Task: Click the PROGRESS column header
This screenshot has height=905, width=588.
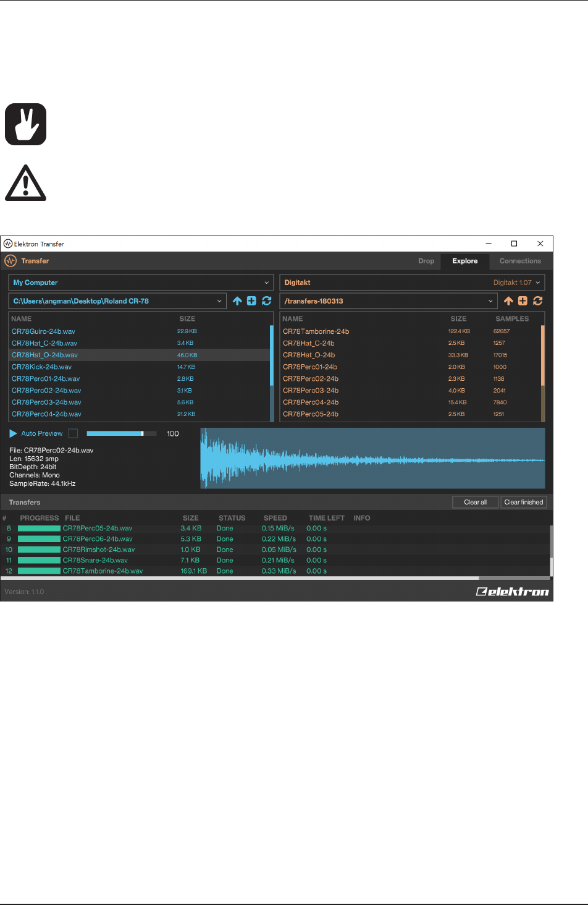Action: tap(40, 518)
